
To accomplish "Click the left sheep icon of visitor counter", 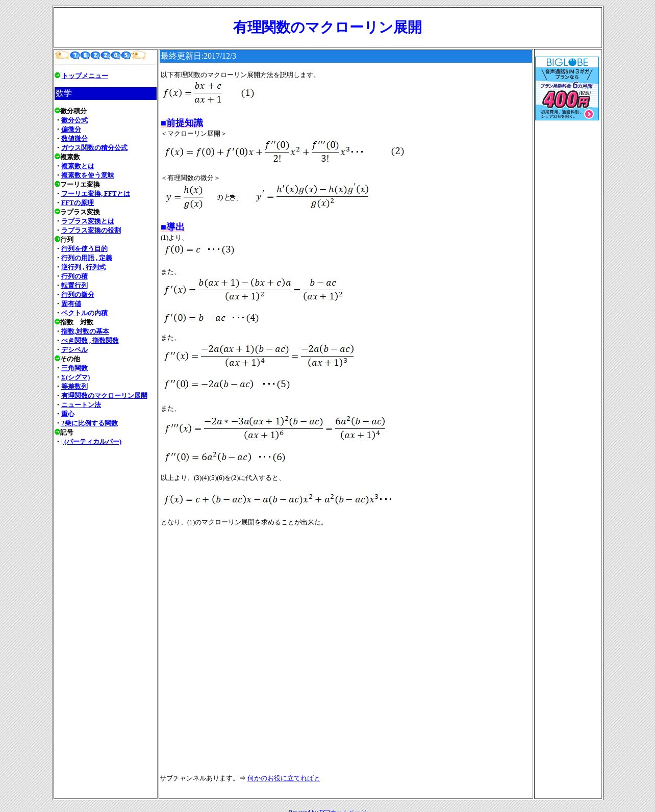I will coord(62,55).
